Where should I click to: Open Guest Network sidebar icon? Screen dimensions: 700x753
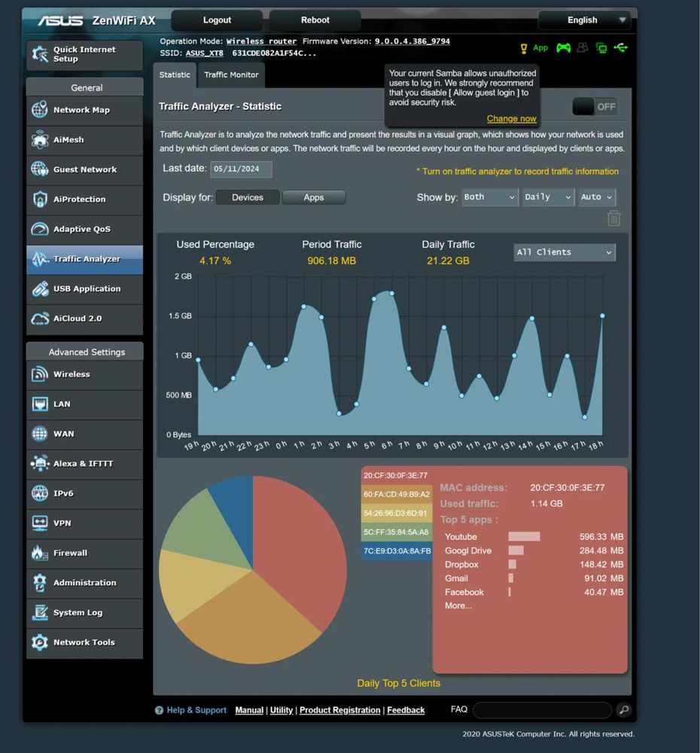point(40,169)
